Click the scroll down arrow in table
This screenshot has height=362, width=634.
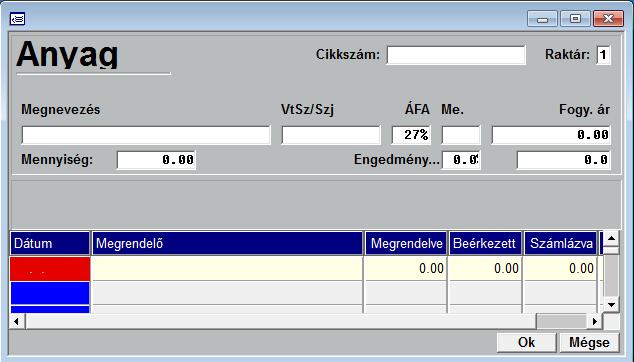[x=611, y=305]
